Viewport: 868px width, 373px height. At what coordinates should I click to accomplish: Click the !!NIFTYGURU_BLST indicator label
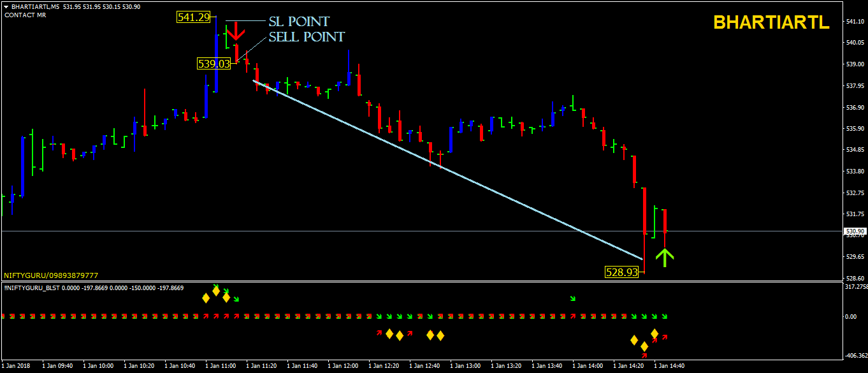(32, 288)
